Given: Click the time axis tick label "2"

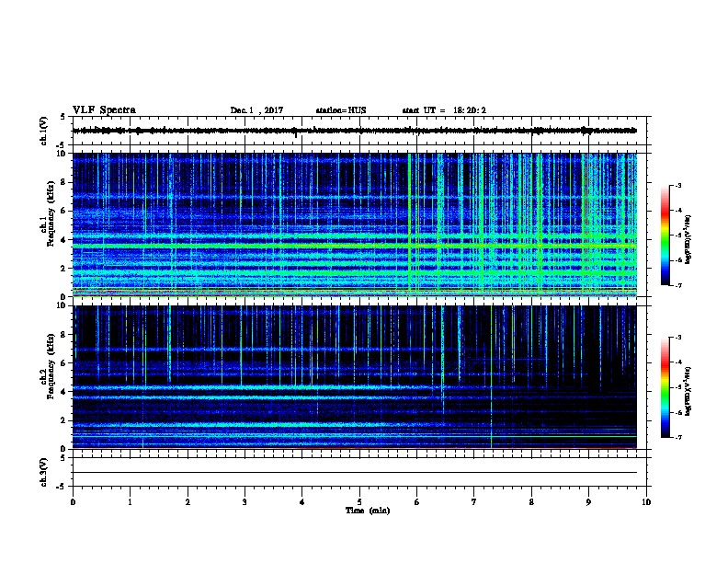Looking at the screenshot, I should pyautogui.click(x=188, y=502).
